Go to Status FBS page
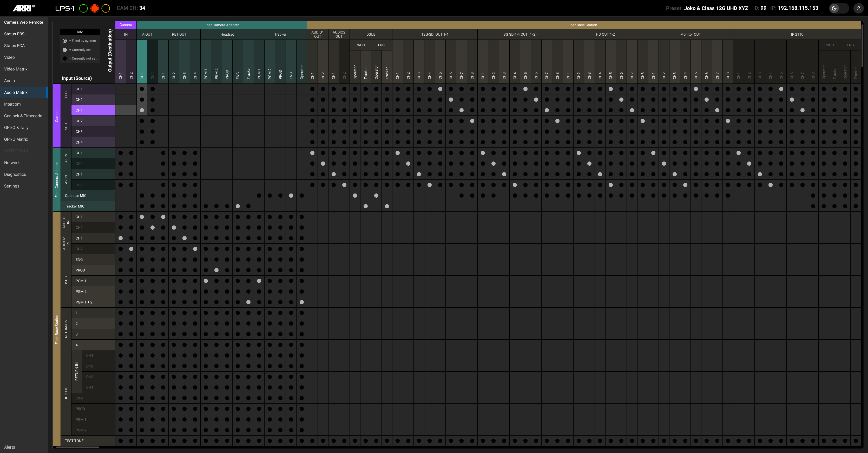The image size is (868, 453). 14,34
